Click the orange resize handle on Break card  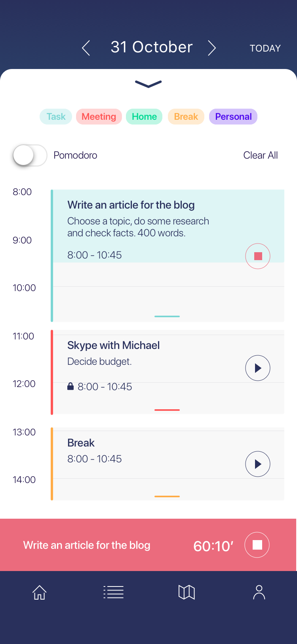point(167,496)
